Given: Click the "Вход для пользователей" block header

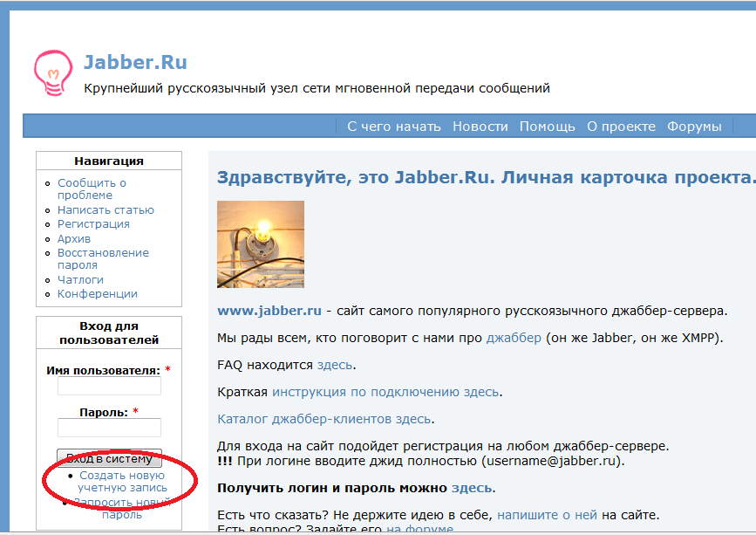Looking at the screenshot, I should point(109,333).
